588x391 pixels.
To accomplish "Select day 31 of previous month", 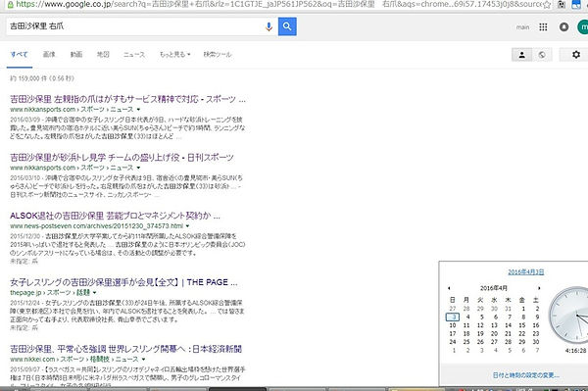I will [508, 309].
